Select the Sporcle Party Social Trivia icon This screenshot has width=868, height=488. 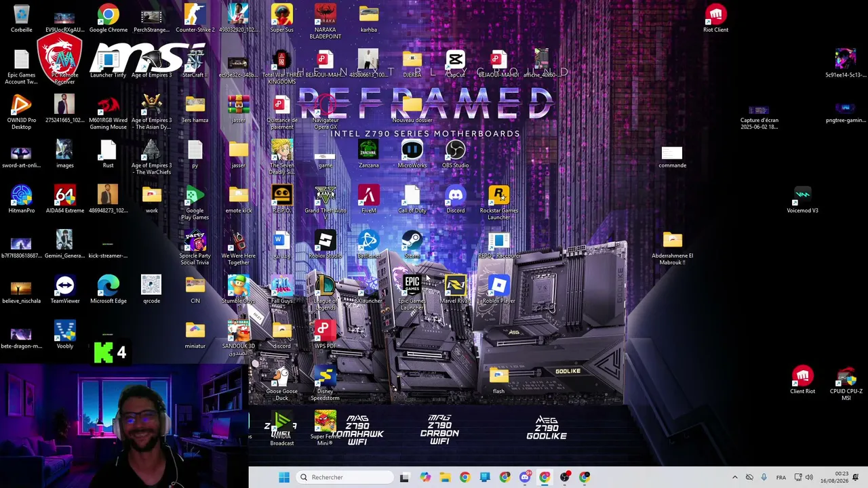tap(195, 248)
